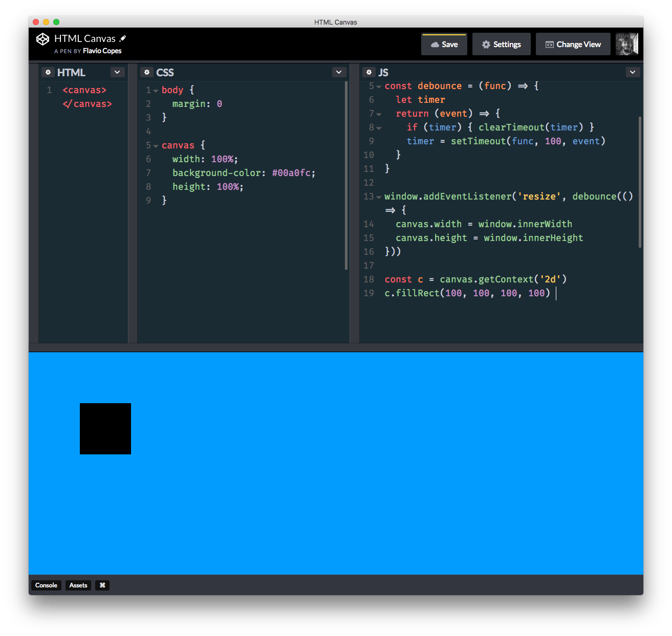Viewport: 672px width, 636px height.
Task: Open the Console panel
Action: click(x=46, y=585)
